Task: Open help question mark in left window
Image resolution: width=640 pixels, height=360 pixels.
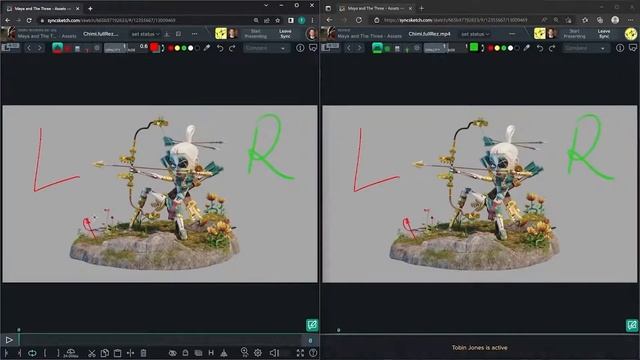Action: pos(313,353)
